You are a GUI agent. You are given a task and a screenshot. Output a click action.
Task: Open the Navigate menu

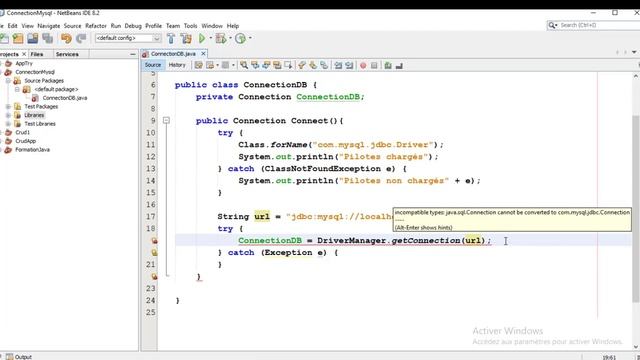point(49,26)
